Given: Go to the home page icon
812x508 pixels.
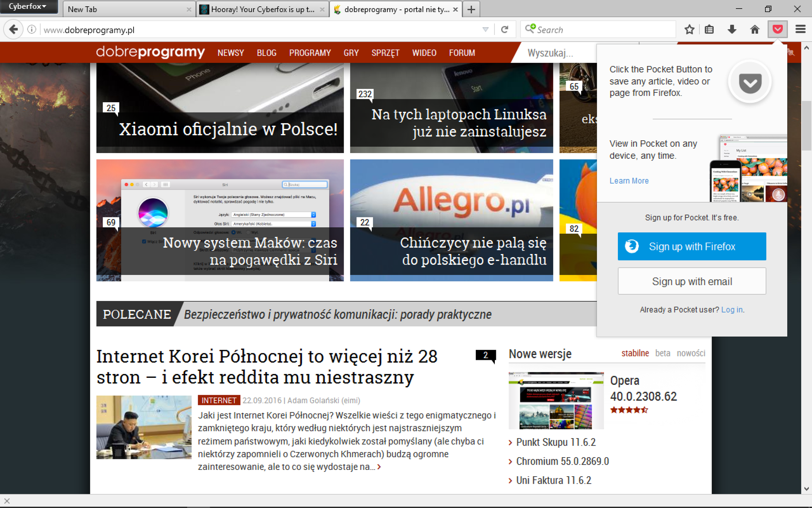Looking at the screenshot, I should pyautogui.click(x=755, y=30).
